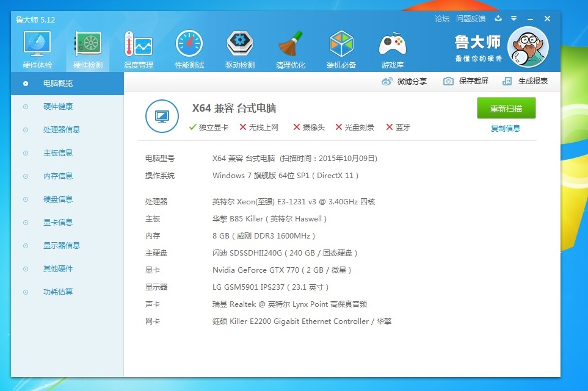588x391 pixels.
Task: Select 硬件检测 hardware detection icon
Action: click(88, 49)
